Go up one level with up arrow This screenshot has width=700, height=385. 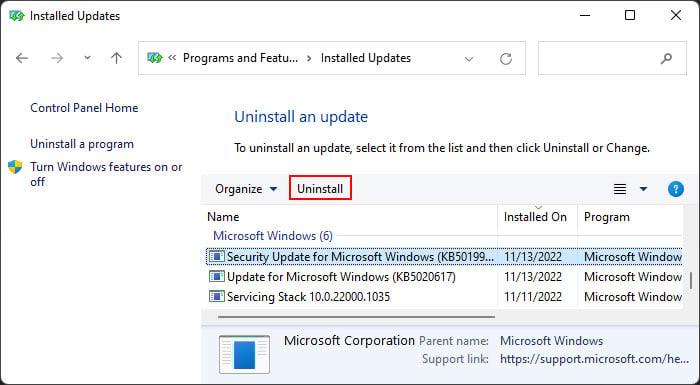pos(117,58)
